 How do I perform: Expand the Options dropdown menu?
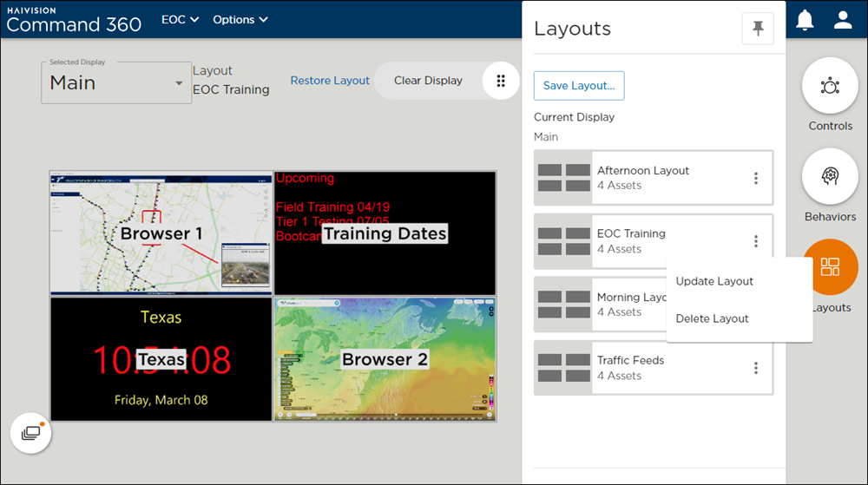click(x=240, y=19)
